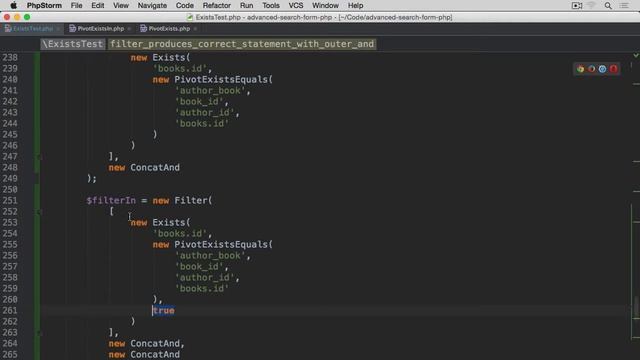Screen dimensions: 640x360
Task: Open the Tools menu
Action: click(x=271, y=6)
